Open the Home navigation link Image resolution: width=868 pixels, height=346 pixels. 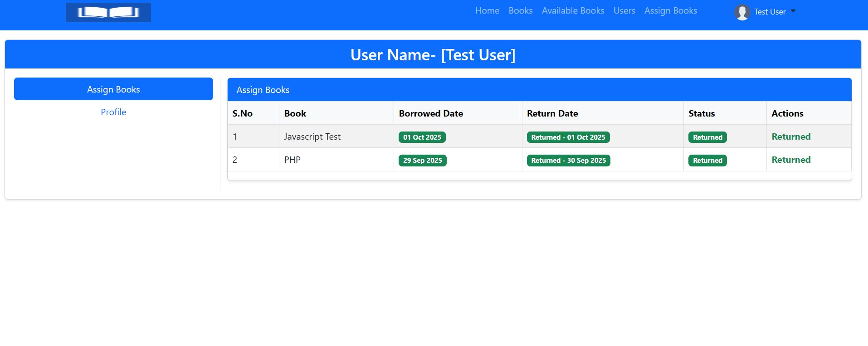coord(487,11)
